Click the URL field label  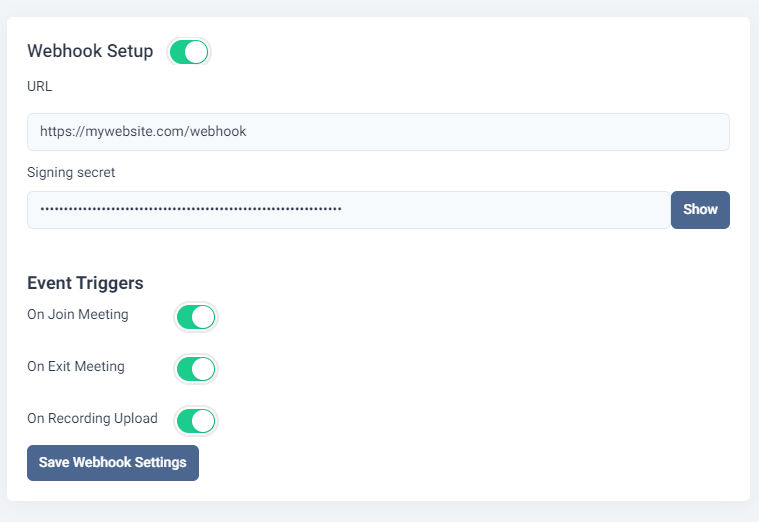coord(40,86)
